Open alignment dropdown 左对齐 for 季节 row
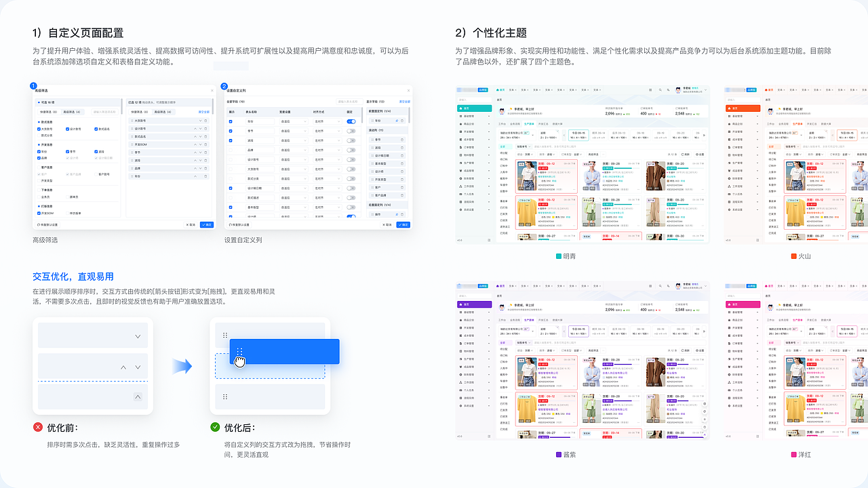868x488 pixels. (328, 131)
